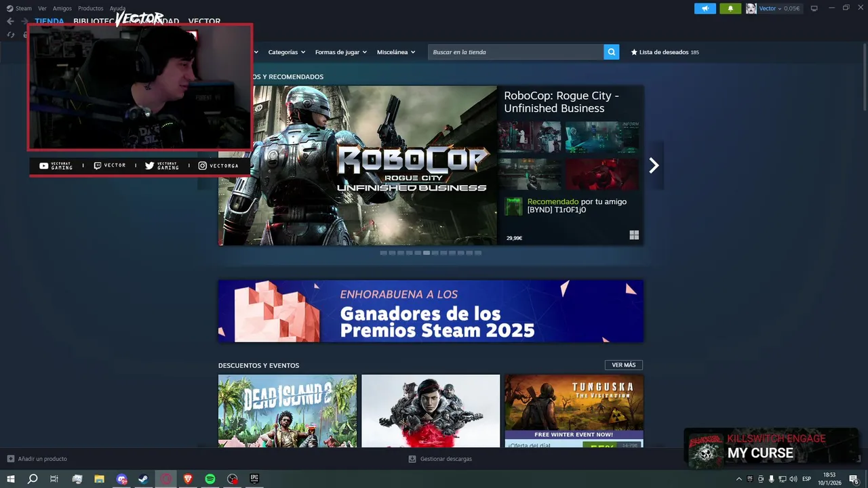Select the highlighted sixth carousel dot
Screen dimensions: 868x488
coord(427,253)
